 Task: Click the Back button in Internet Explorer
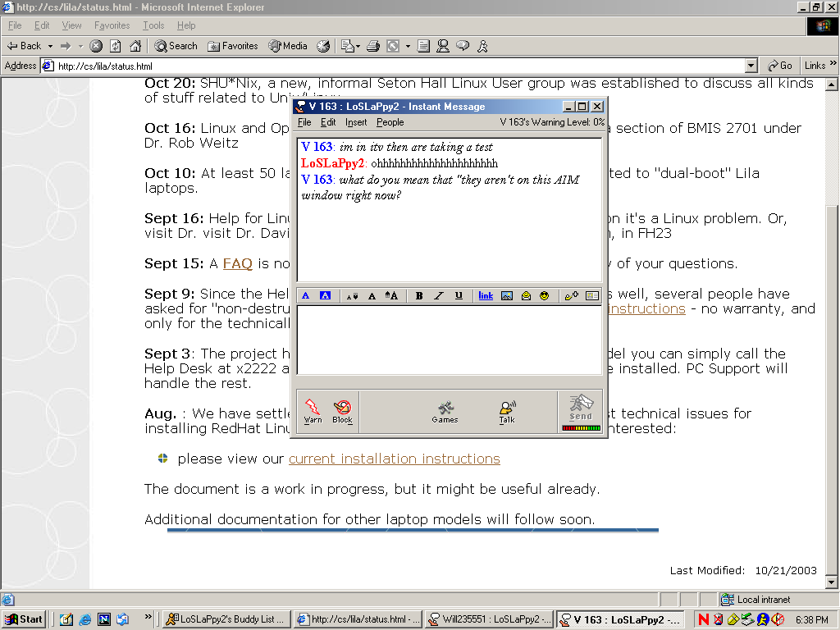[x=24, y=46]
